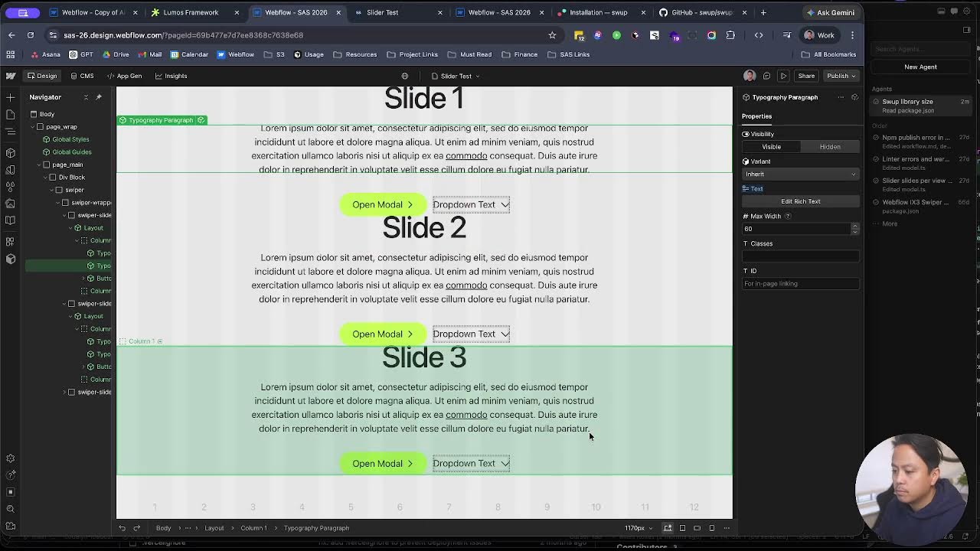Open the canvas width dropdown in bottom bar
Image resolution: width=980 pixels, height=551 pixels.
(x=639, y=528)
